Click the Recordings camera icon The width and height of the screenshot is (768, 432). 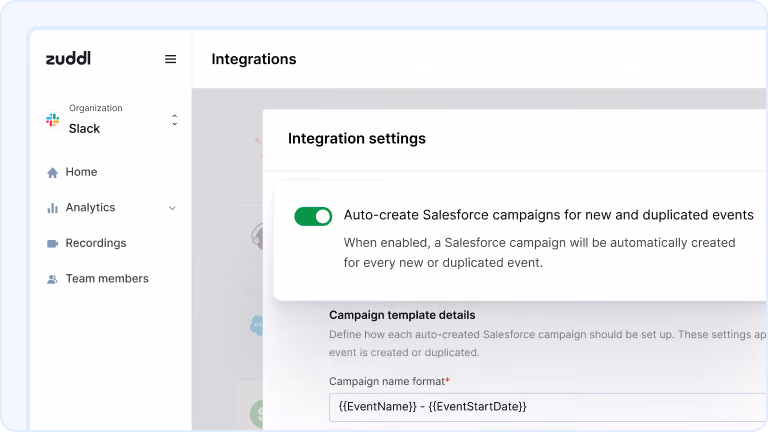pyautogui.click(x=52, y=243)
